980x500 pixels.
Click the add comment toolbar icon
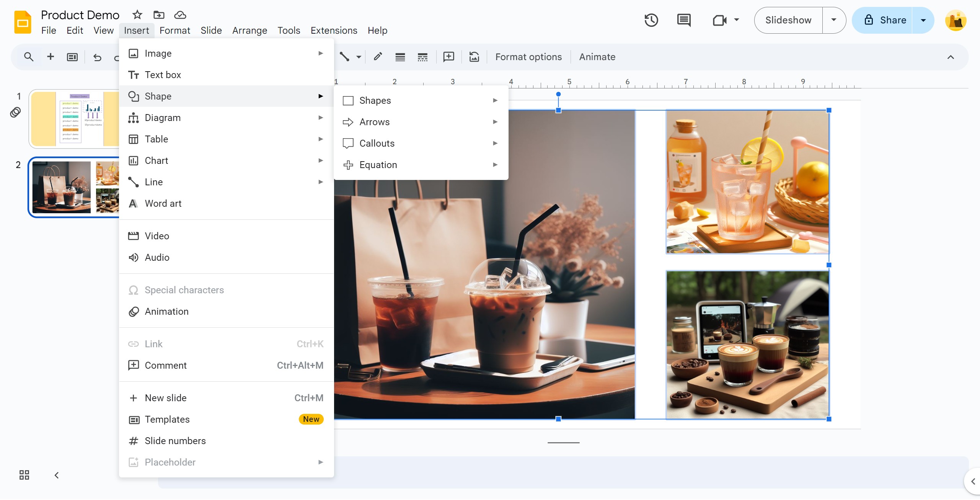point(448,57)
